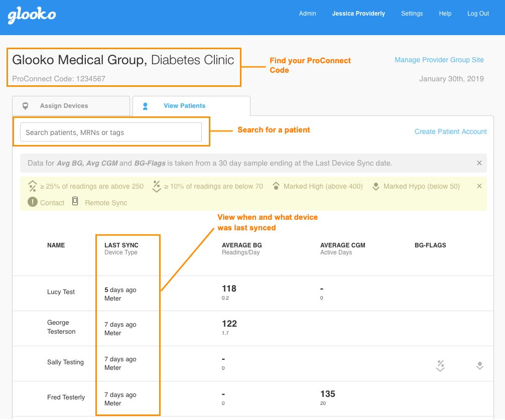
Task: Open patient Fred Testerly
Action: click(x=66, y=397)
